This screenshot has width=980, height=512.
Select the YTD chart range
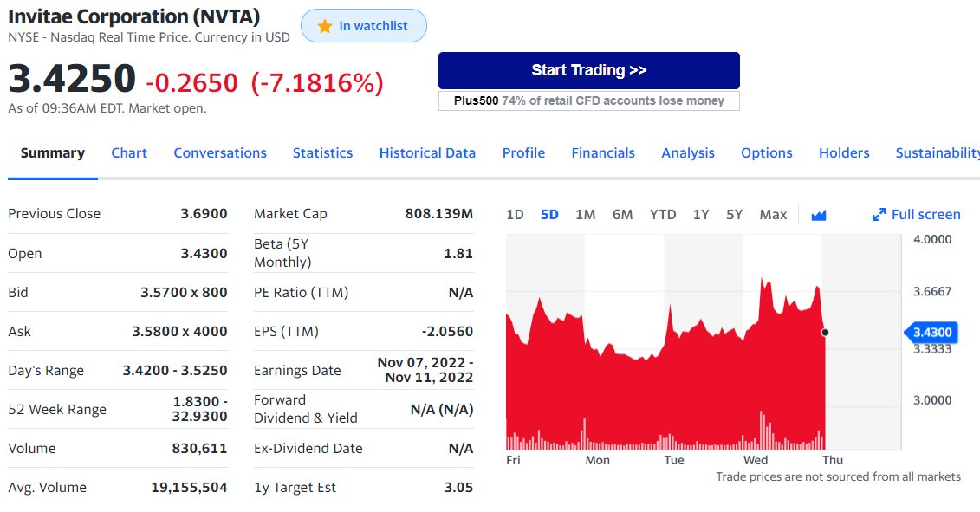tap(663, 215)
